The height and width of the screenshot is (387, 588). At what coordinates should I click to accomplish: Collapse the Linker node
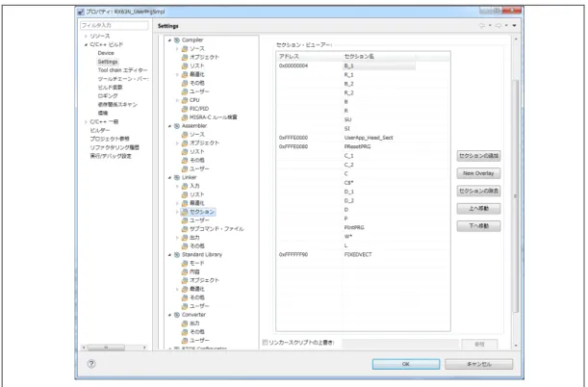click(x=170, y=177)
